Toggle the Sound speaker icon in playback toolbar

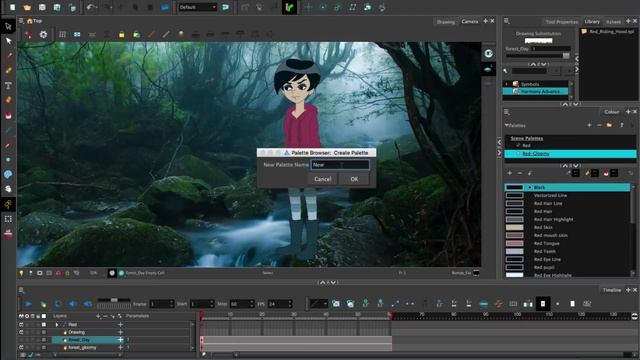[73, 304]
